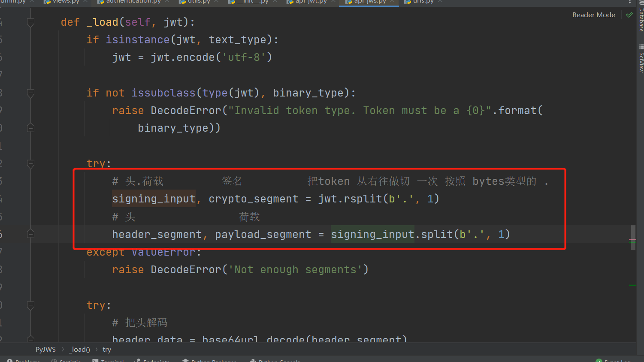Collapse the 'if not issubclass' block fold
The height and width of the screenshot is (362, 644).
tap(30, 93)
